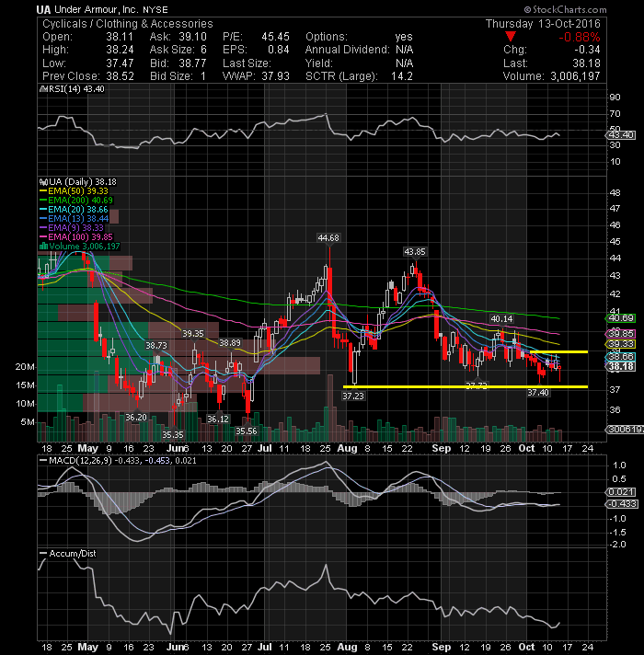Viewport: 644px width, 655px height.
Task: Click the VWAP value 37.93
Action: point(276,76)
